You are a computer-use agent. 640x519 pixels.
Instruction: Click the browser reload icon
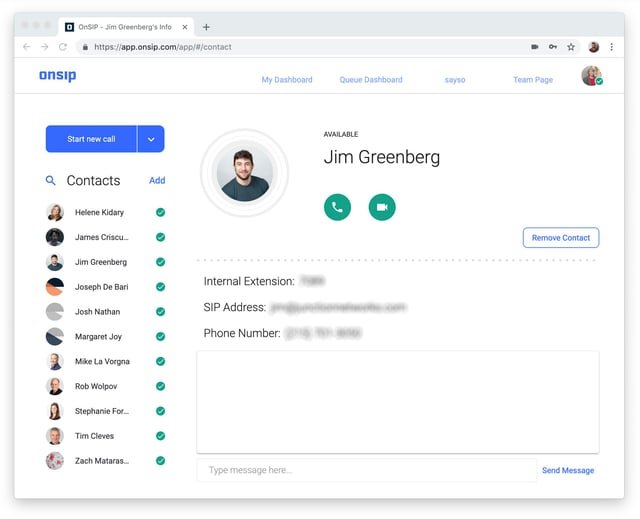click(63, 47)
